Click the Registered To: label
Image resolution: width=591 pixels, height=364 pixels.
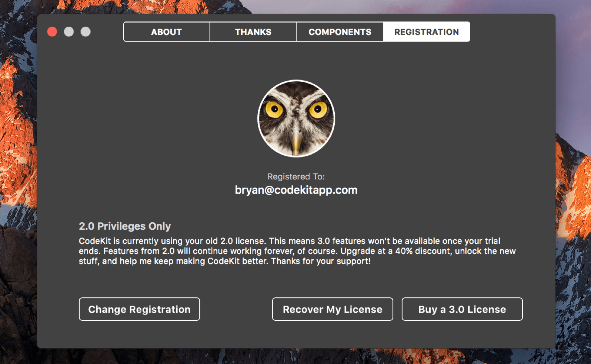(296, 176)
